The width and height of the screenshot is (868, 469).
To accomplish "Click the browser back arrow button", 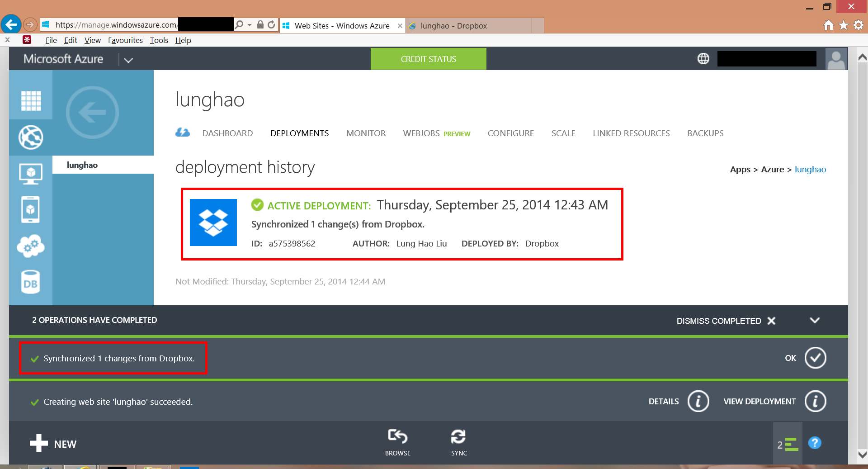I will [x=11, y=24].
